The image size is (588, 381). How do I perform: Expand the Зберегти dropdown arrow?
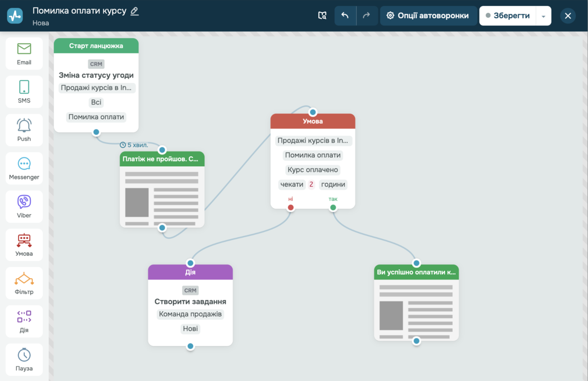tap(543, 16)
